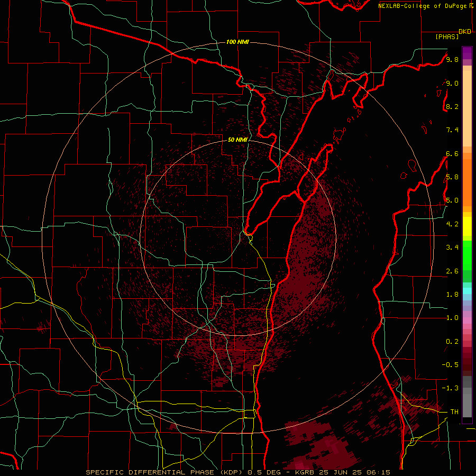476x476 pixels.
Task: Pick the cyan segment of color scale
Action: coord(467,290)
